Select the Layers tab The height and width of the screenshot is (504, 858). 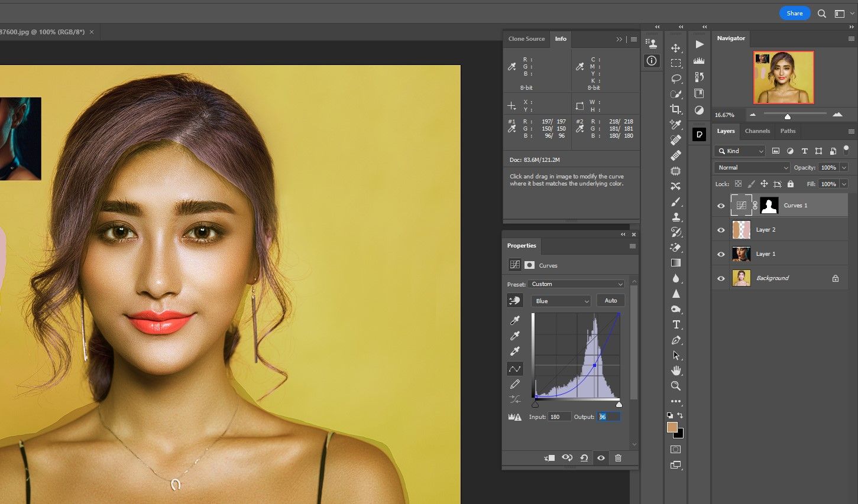pyautogui.click(x=726, y=131)
